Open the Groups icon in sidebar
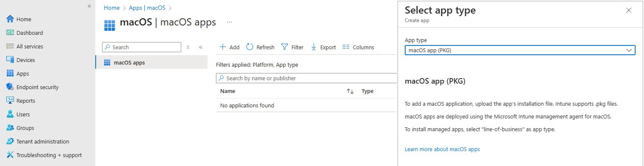Viewport: 644px width, 166px height. coord(11,128)
